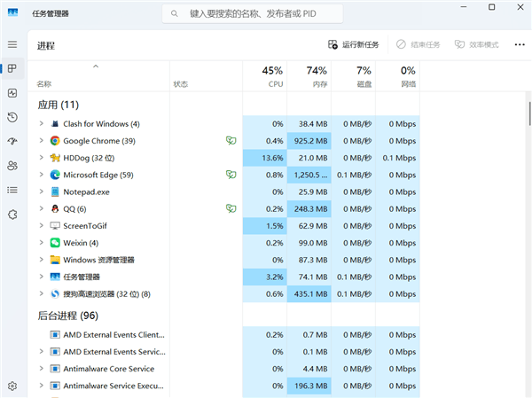Screen dimensions: 532x398
Task: Click 运行新任务 button
Action: pos(354,44)
